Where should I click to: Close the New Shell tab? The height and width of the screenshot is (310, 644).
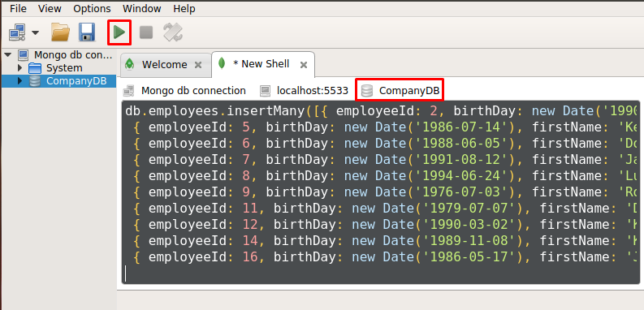click(304, 65)
